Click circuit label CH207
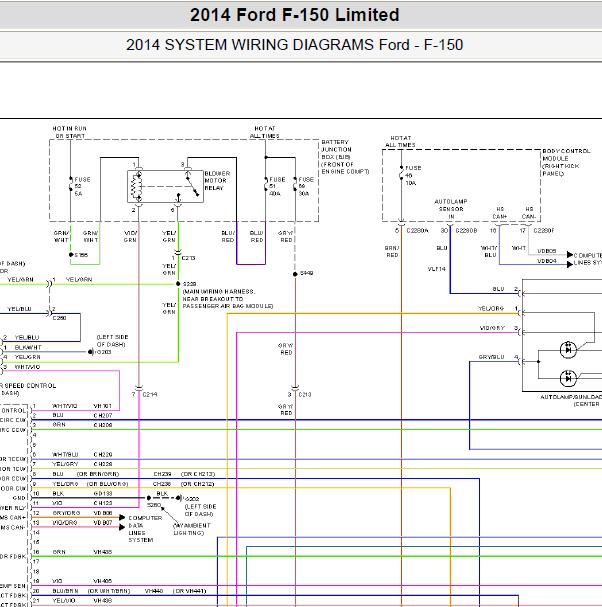Viewport: 602px width, 607px height. 103,415
